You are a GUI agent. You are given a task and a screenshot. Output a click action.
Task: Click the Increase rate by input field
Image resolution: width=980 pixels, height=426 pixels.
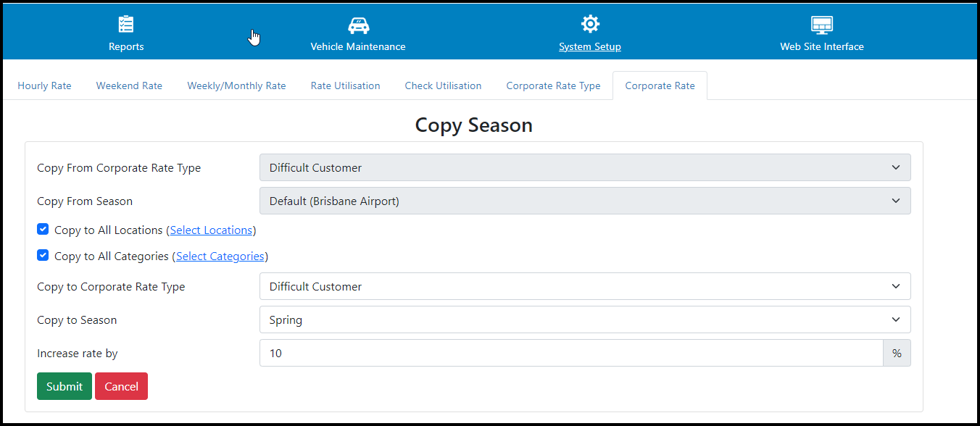pos(570,353)
